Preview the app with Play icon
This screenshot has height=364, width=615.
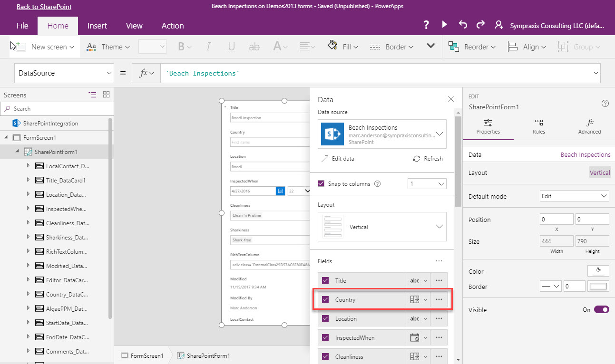[444, 25]
